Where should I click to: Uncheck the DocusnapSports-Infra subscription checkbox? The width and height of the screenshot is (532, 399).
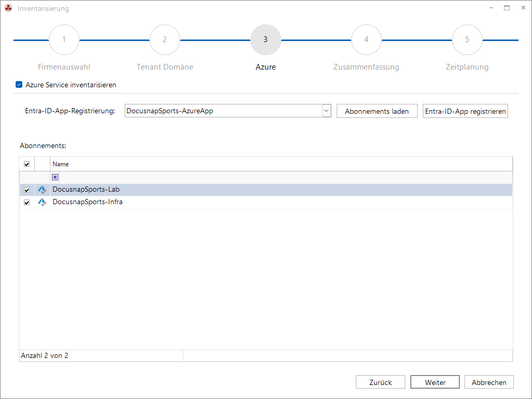click(27, 203)
